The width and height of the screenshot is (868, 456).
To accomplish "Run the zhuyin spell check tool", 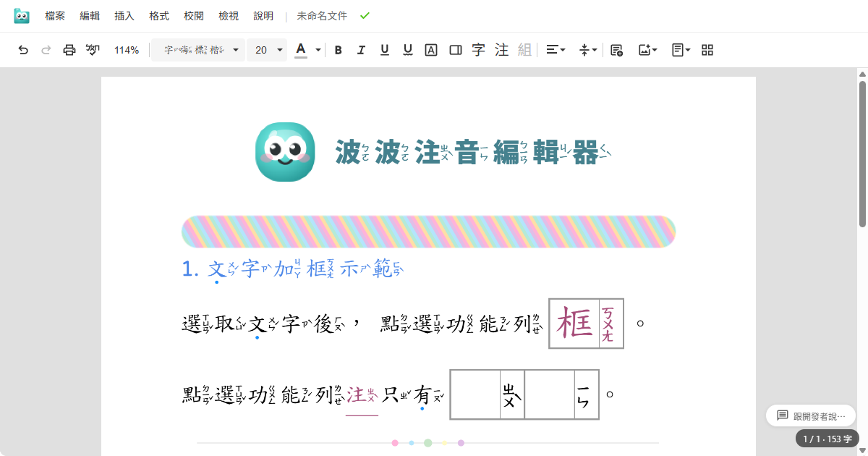I will [92, 50].
